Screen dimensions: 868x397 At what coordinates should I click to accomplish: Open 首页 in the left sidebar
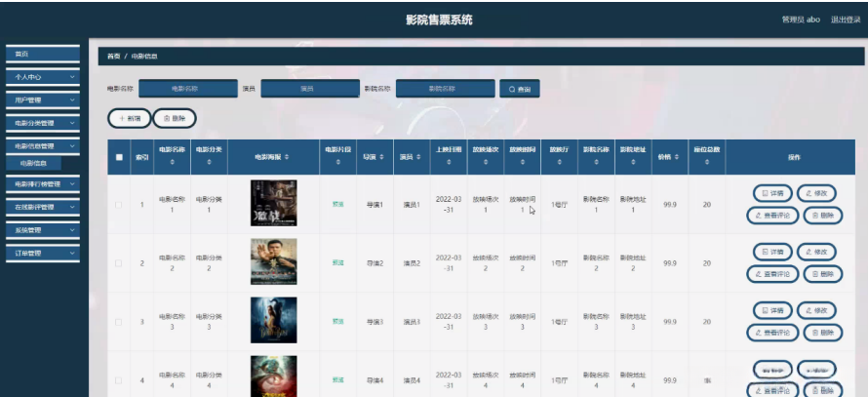[x=43, y=54]
